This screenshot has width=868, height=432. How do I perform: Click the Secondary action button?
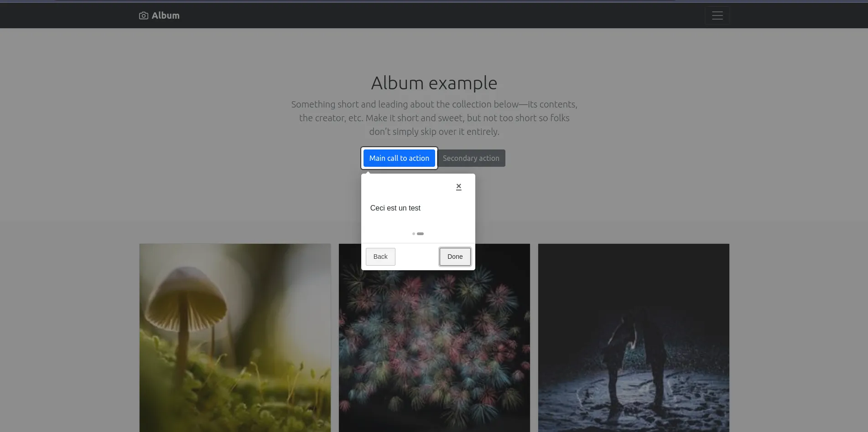pos(471,158)
